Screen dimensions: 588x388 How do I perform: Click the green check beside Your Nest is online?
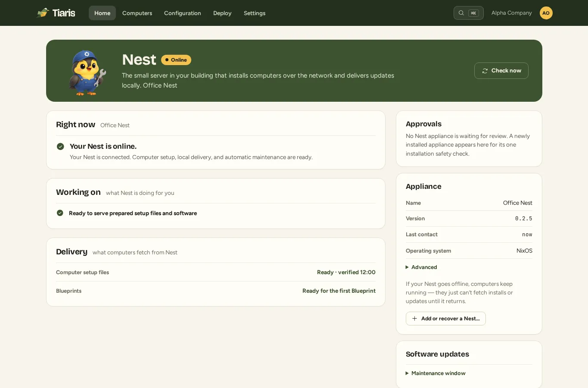point(60,147)
